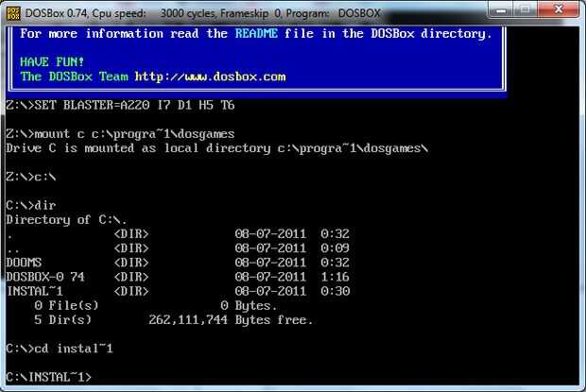Click the C:\INSTAL~1> prompt
This screenshot has height=392, width=586.
point(48,377)
